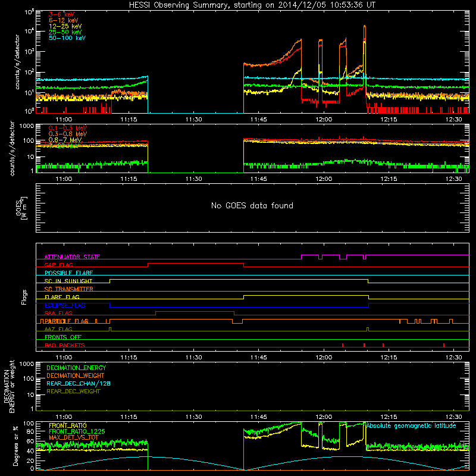476x476 pixels.
Task: Select the FRONTS_OFF flag label
Action: (x=63, y=337)
